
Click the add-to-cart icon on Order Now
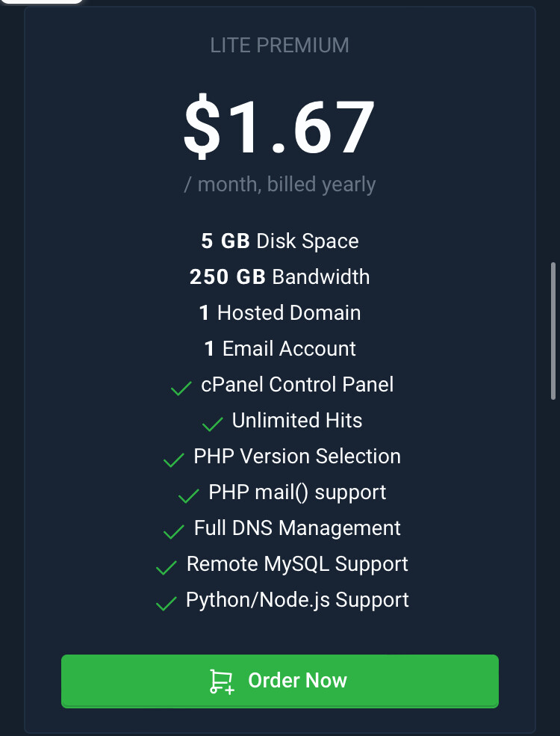point(220,681)
